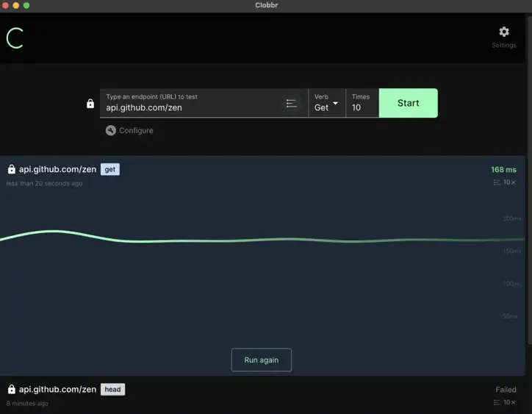Click 'less than 20 seconds ago' timestamp
Viewport: 532px width, 414px height.
44,183
